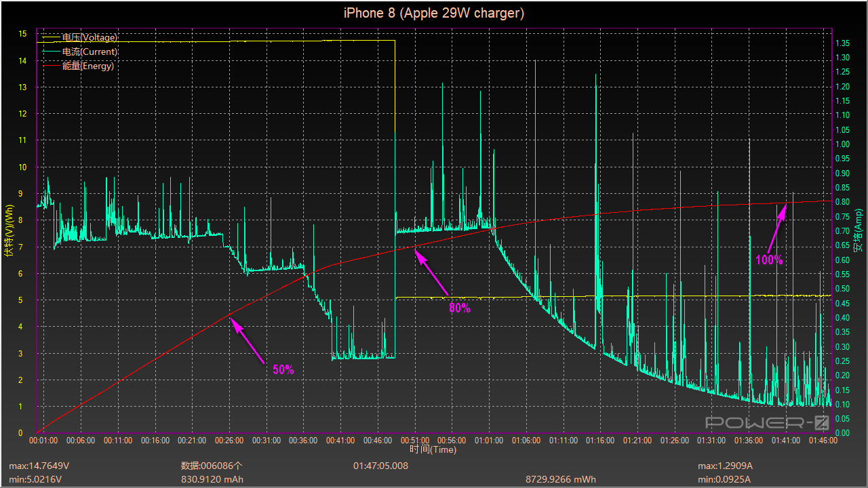This screenshot has height=488, width=868.
Task: Click the POWER-Z logo watermark
Action: (x=767, y=423)
